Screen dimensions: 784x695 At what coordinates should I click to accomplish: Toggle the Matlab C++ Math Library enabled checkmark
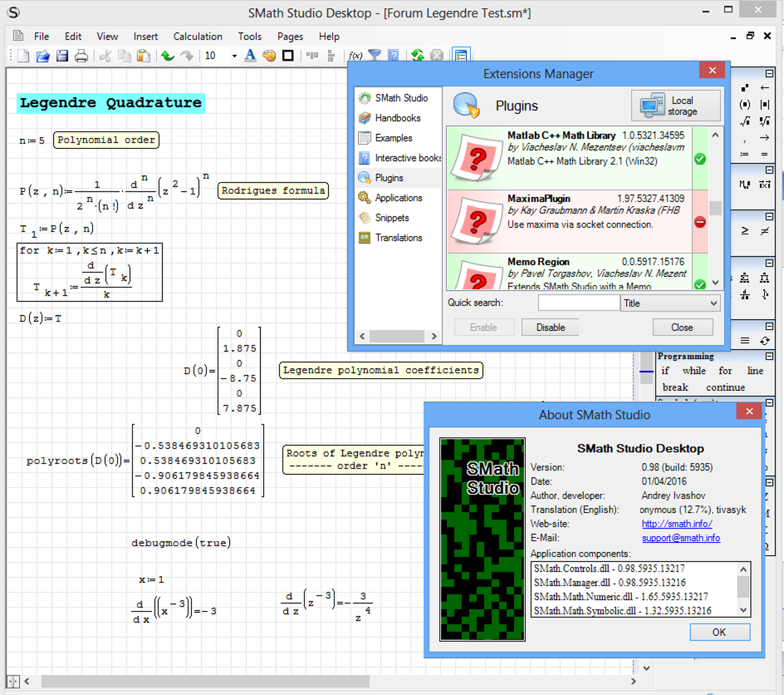700,159
